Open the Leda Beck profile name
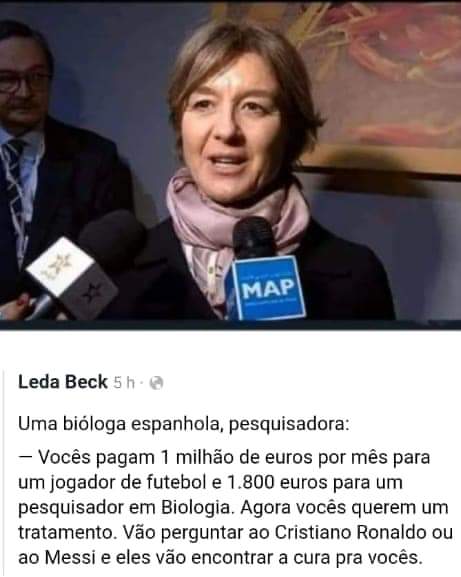Screen dimensions: 461x577 pyautogui.click(x=63, y=382)
